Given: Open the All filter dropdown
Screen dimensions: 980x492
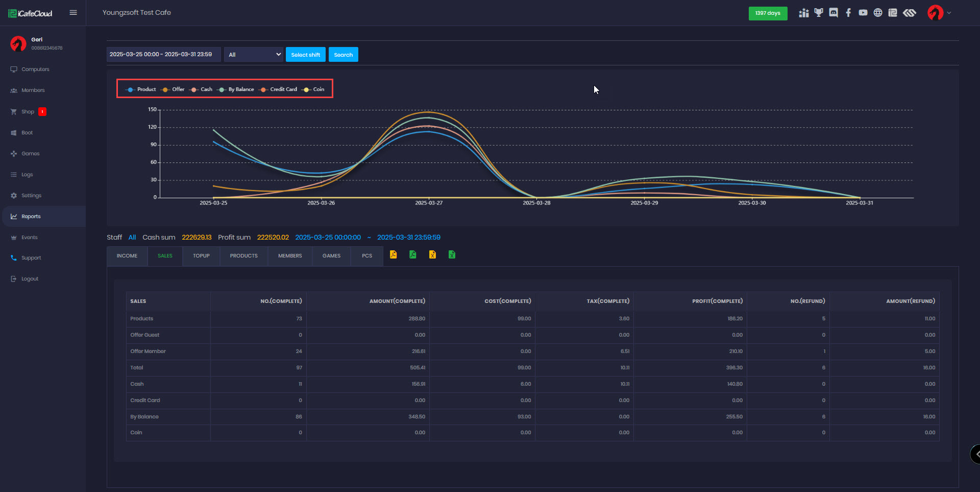Looking at the screenshot, I should pos(254,55).
